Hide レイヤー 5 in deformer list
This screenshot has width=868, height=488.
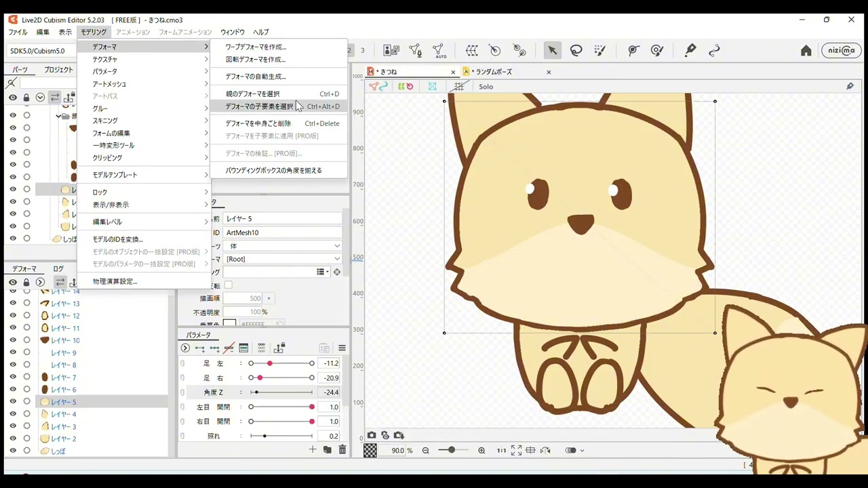click(x=13, y=402)
